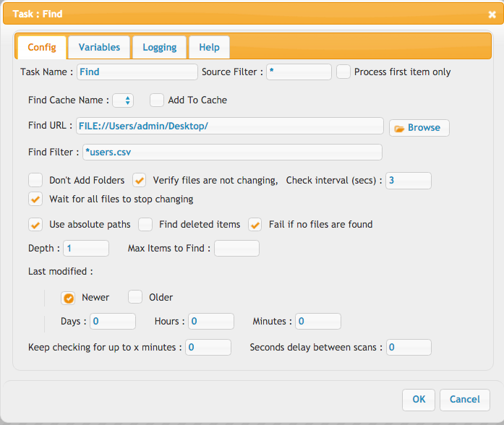Click the Cancel button

tap(464, 400)
